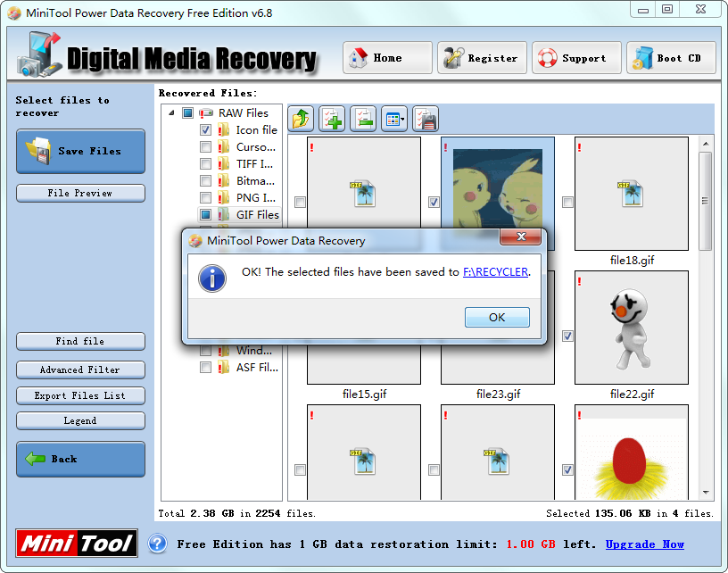Uncheck the red egg thumbnail checkbox
The image size is (728, 573).
coord(567,470)
